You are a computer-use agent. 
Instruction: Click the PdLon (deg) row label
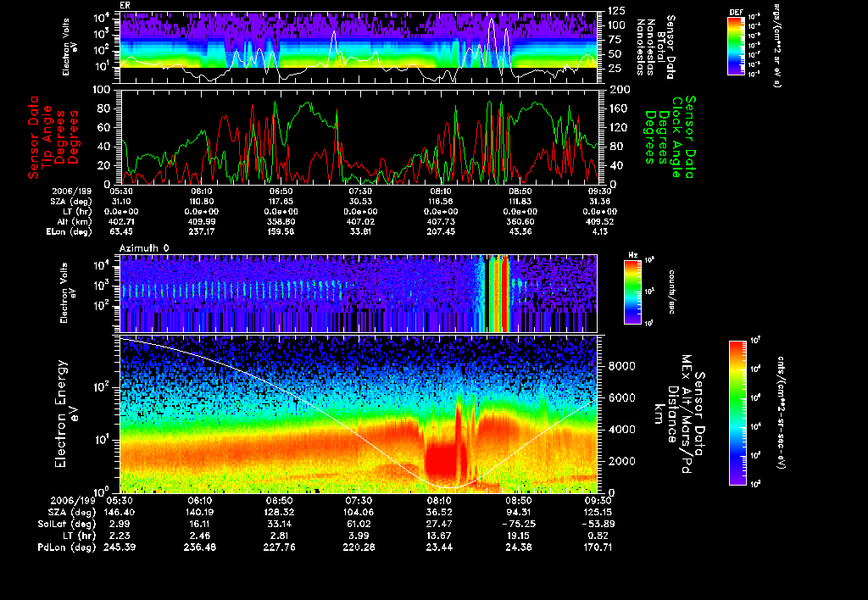click(66, 547)
